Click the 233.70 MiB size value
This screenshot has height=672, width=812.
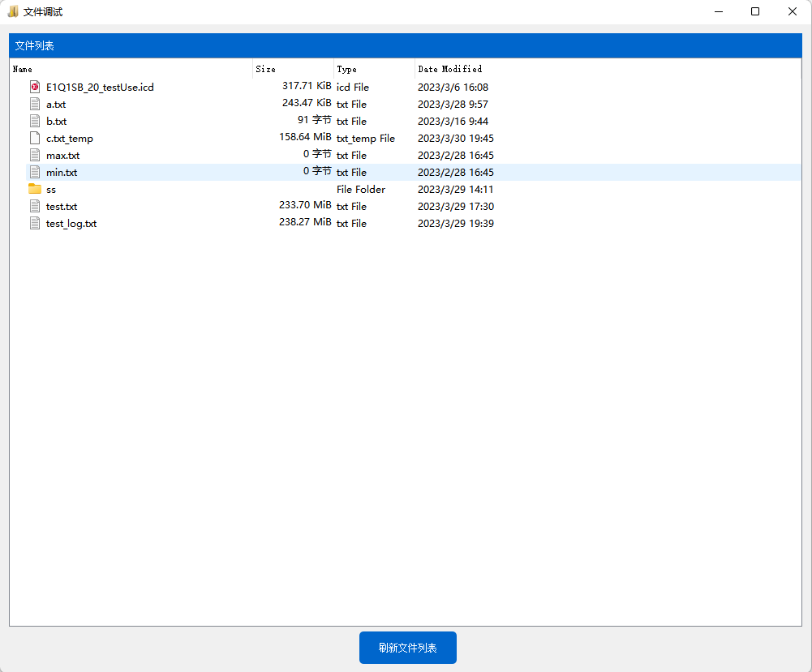(x=305, y=205)
